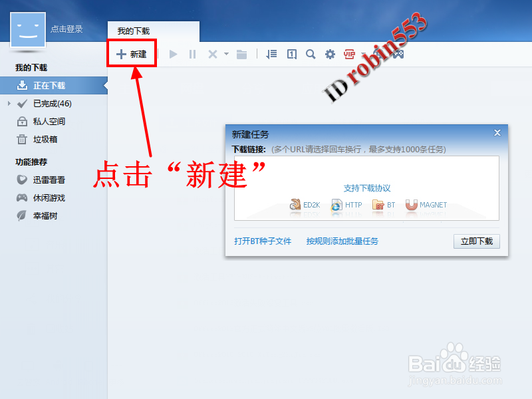Screen dimensions: 532x399
Task: Click the 新建 new task button
Action: [x=132, y=54]
